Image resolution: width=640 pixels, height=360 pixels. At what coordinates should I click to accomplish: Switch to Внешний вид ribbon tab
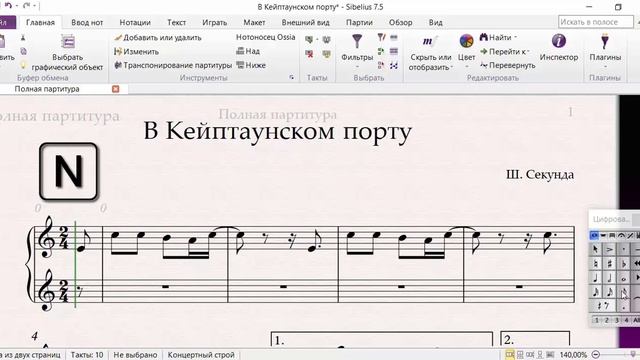(x=306, y=22)
